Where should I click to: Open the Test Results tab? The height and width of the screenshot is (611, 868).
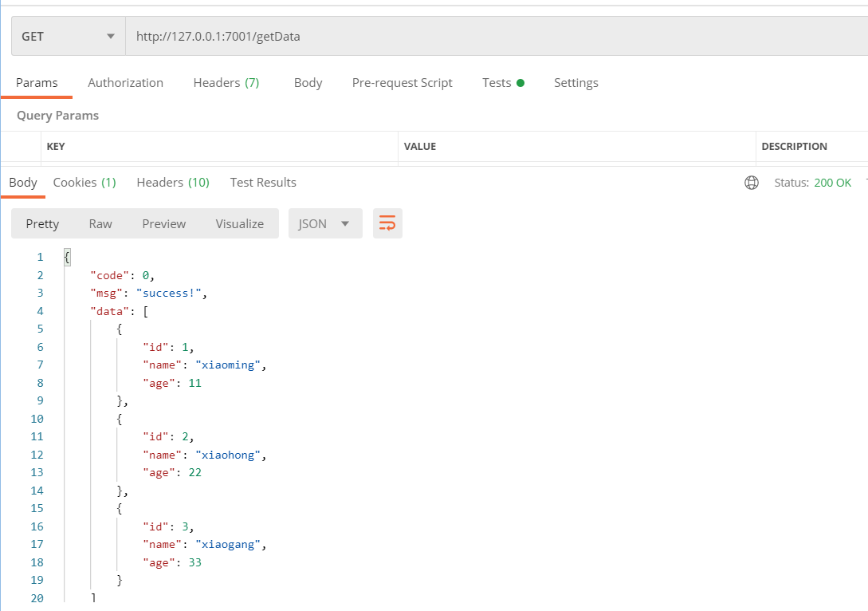tap(263, 183)
